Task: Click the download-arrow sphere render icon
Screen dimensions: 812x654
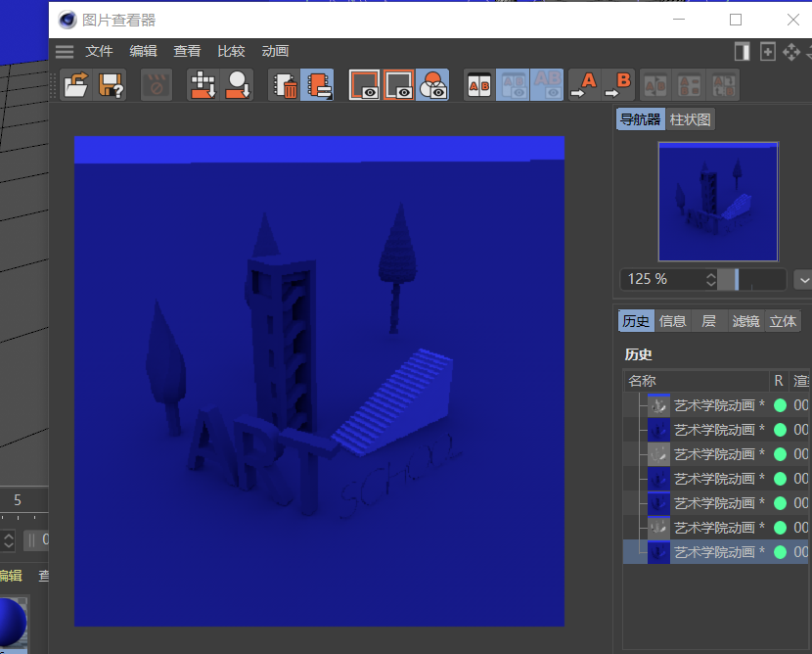Action: 238,85
